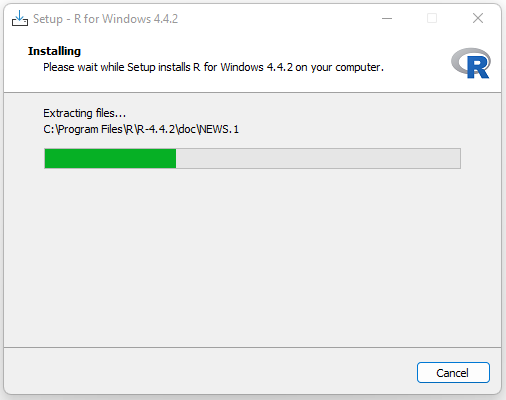Click the 'Please wait while Setup installs' message
The image size is (506, 400).
[x=117, y=67]
